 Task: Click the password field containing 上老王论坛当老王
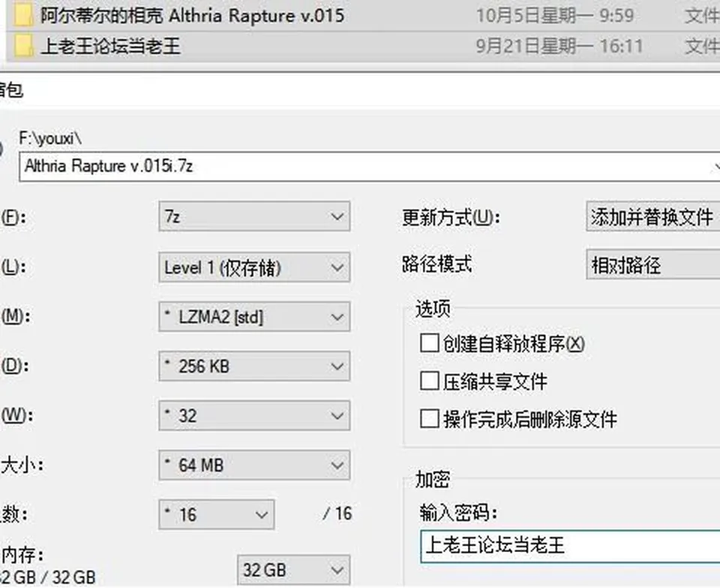(x=570, y=546)
